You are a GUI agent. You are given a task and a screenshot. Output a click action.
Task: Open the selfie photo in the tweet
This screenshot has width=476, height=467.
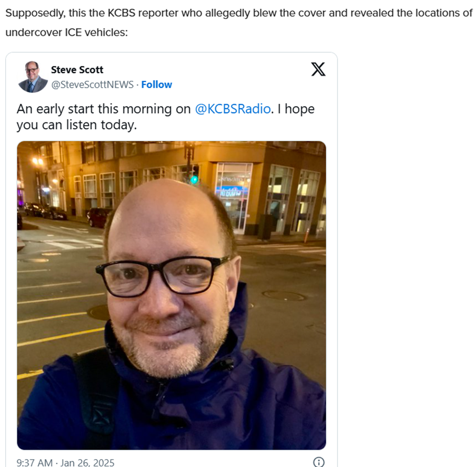tap(171, 295)
